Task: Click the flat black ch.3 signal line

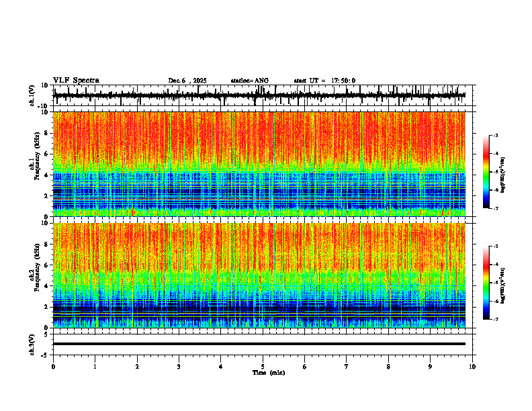Action: point(259,344)
